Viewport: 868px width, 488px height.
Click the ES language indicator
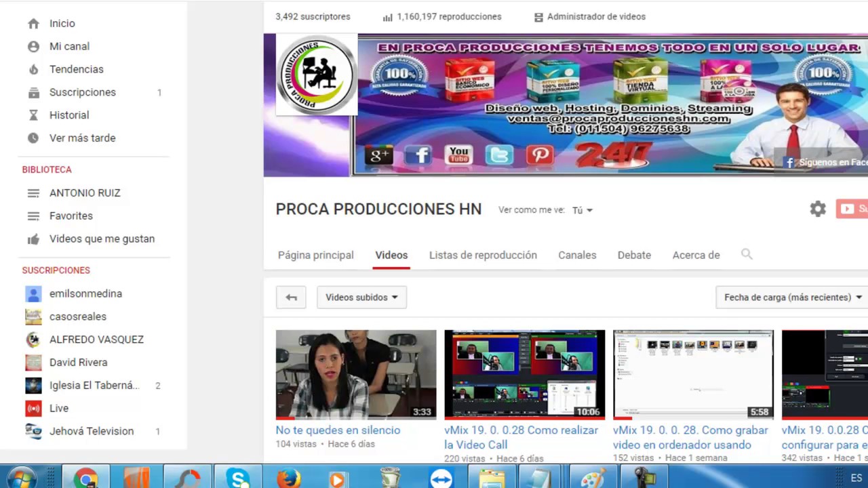click(856, 478)
